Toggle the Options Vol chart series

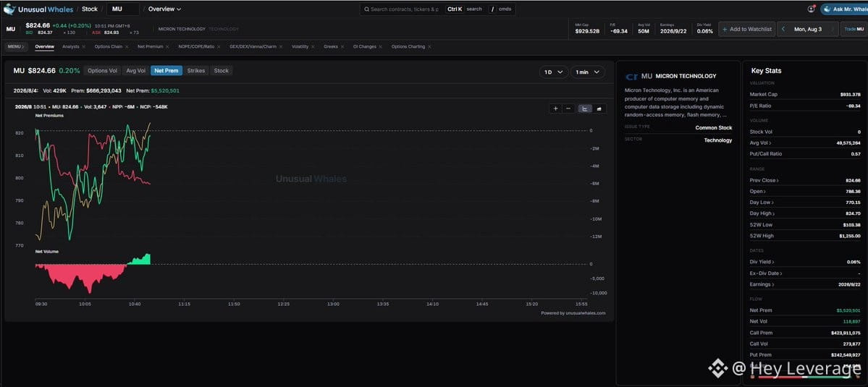pyautogui.click(x=102, y=71)
